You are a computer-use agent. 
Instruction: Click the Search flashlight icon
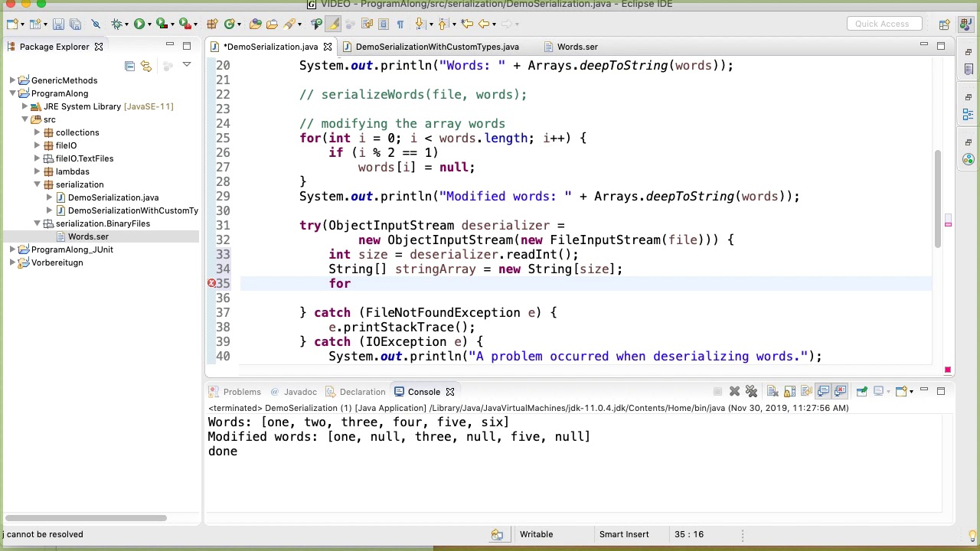click(x=289, y=24)
